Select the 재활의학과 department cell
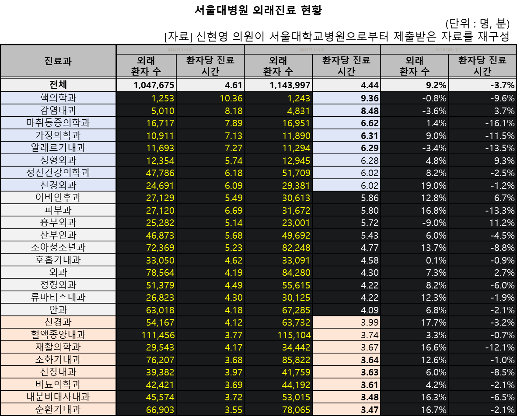 58,347
